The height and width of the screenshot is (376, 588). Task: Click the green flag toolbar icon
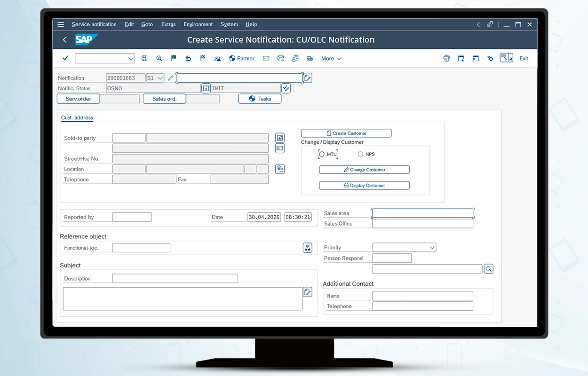pos(174,58)
